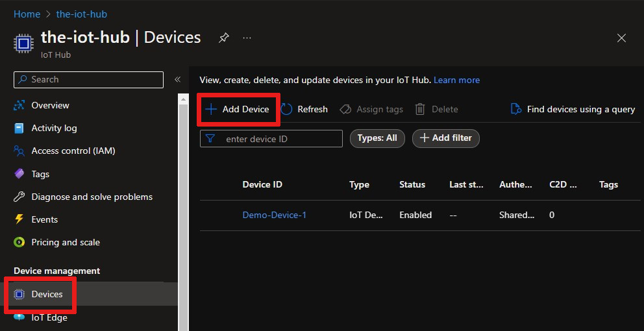644x331 pixels.
Task: Click the Last st... column header
Action: coord(466,185)
